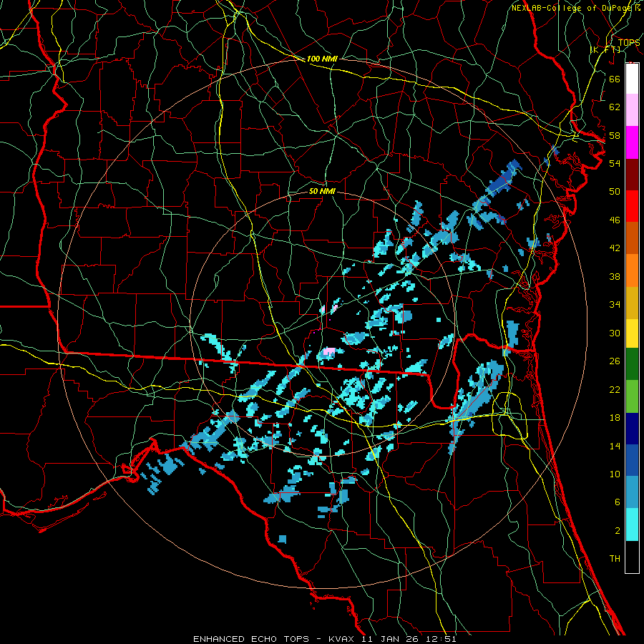
Task: Click the "58" legend value
Action: pos(615,135)
